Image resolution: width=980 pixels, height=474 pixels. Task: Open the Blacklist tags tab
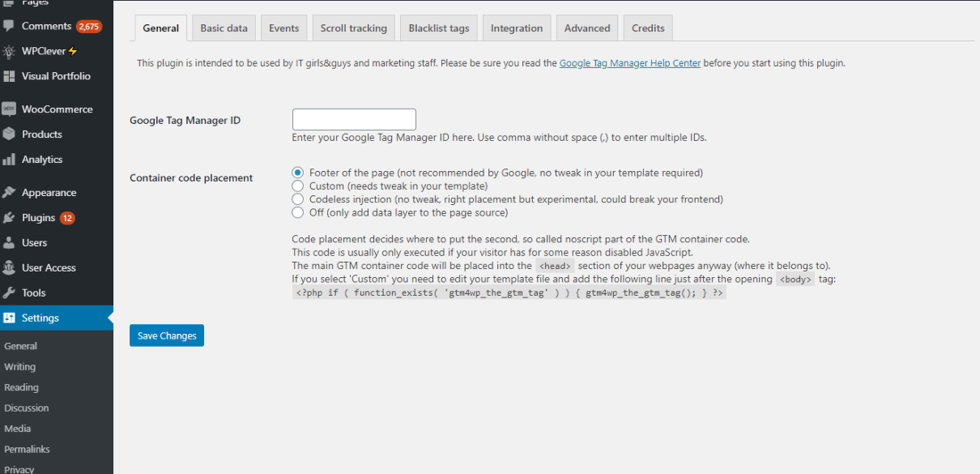tap(439, 29)
